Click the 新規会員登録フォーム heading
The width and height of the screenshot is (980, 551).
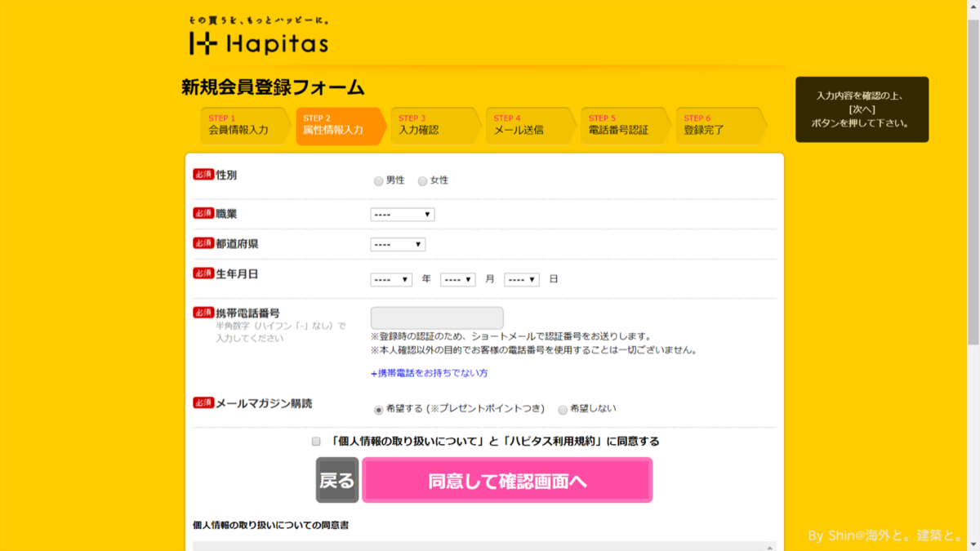click(x=273, y=87)
